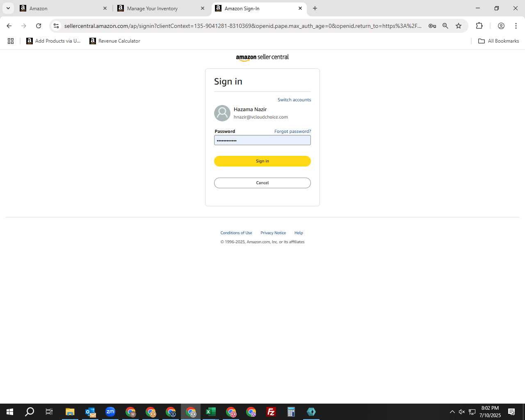The width and height of the screenshot is (525, 420).
Task: Close the Amazon tab
Action: (x=105, y=8)
